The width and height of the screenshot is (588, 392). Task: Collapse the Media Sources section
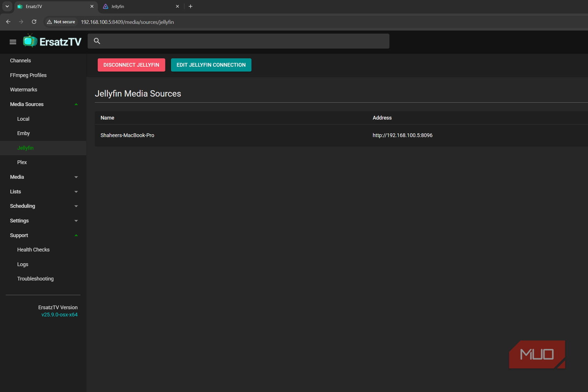pos(43,104)
